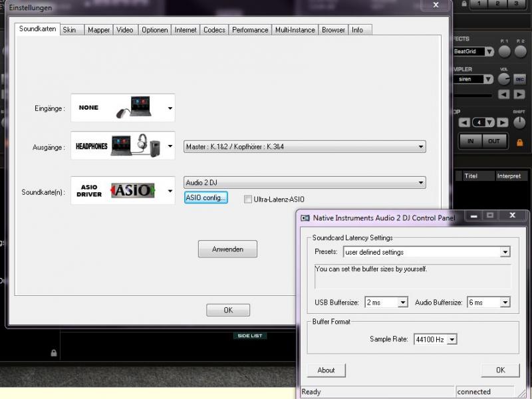Show the Info tab
Viewport: 532px width, 399px height.
click(360, 30)
